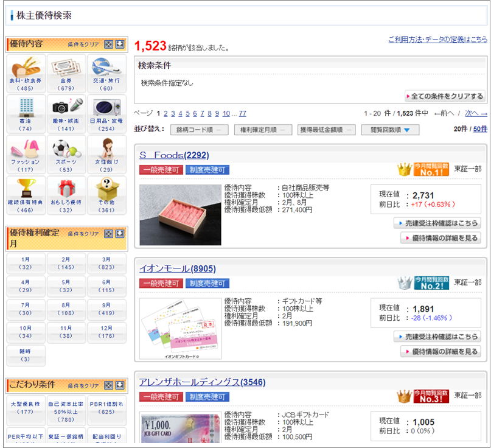Screen dimensions: 491x448
Task: Select the その他 question box icon
Action: click(x=106, y=195)
